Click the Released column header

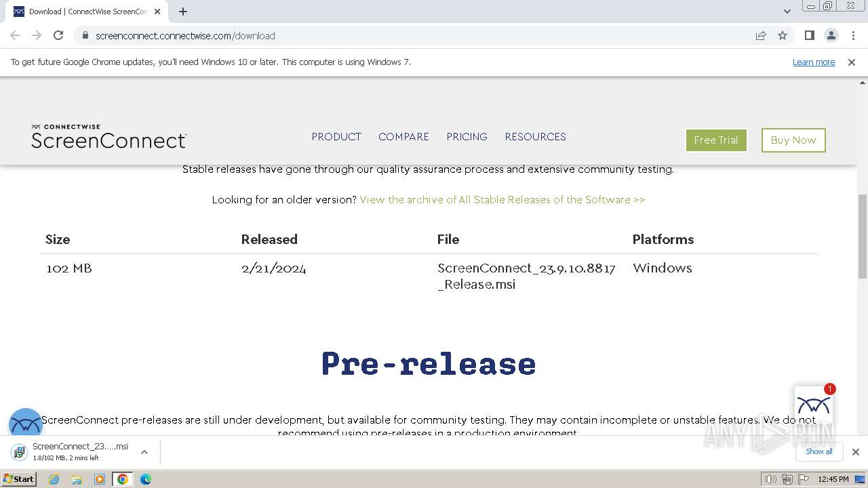pos(269,239)
